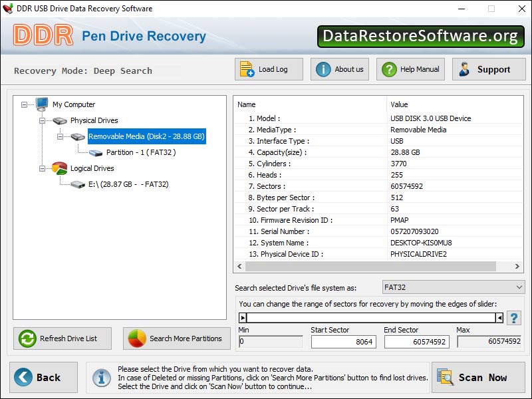
Task: Select the '8. Bytes per Sector :' row
Action: (x=378, y=198)
